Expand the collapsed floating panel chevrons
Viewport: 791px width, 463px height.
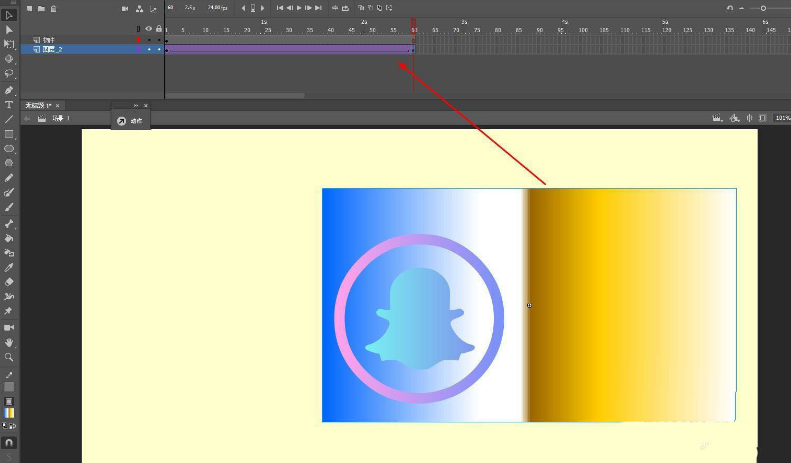[136, 105]
